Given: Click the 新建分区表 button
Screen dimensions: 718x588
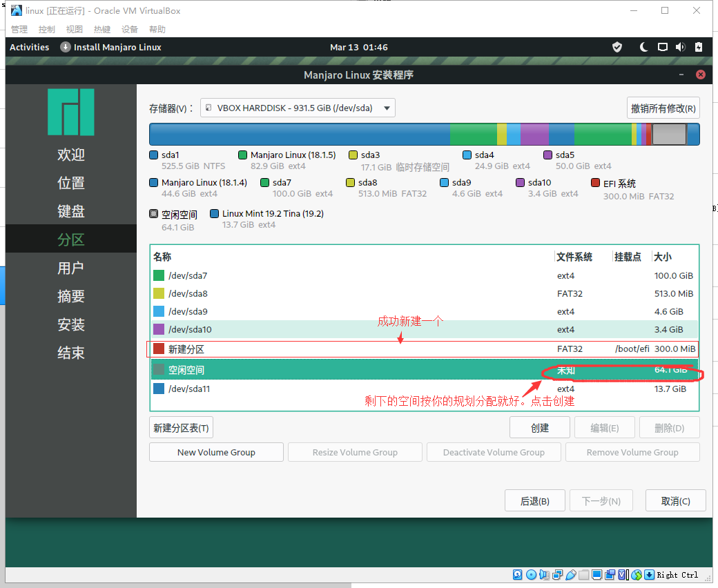Looking at the screenshot, I should tap(181, 428).
